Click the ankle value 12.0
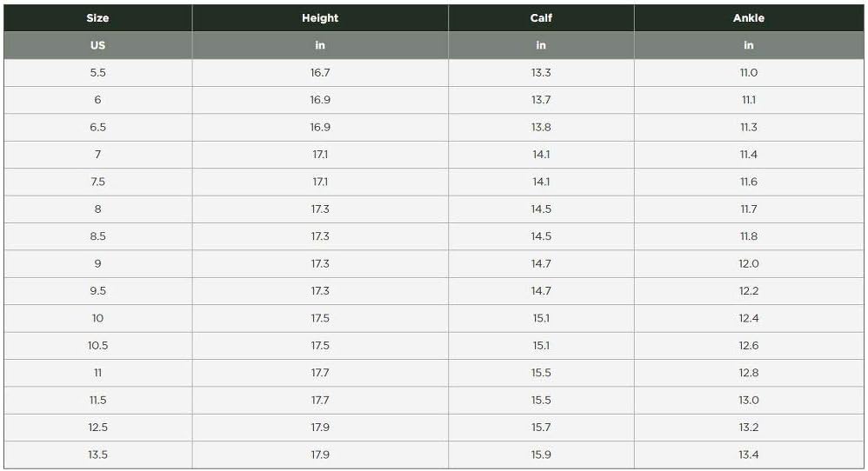Image resolution: width=868 pixels, height=471 pixels. point(748,263)
